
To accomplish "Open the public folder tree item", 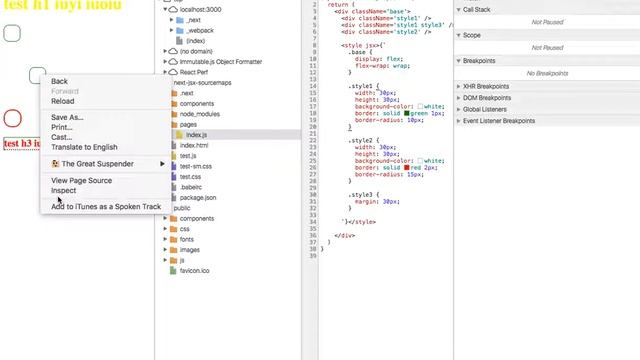I will [182, 208].
